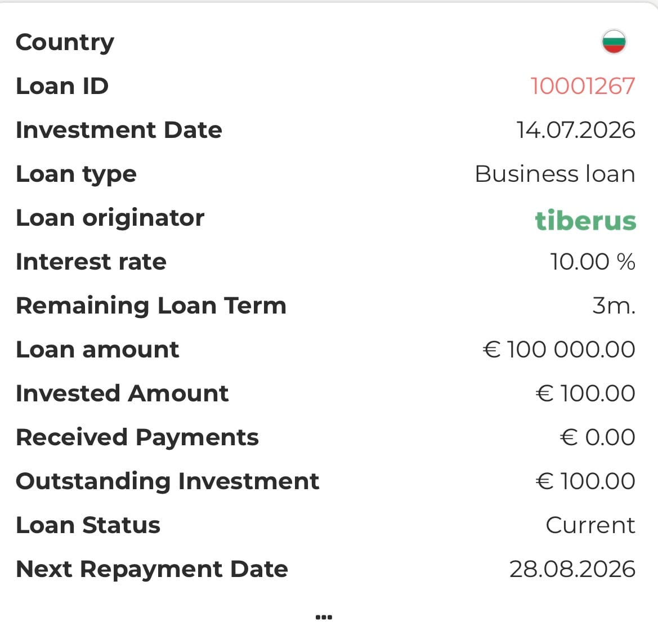658x644 pixels.
Task: Open loan ID 10001267 link
Action: 583,86
